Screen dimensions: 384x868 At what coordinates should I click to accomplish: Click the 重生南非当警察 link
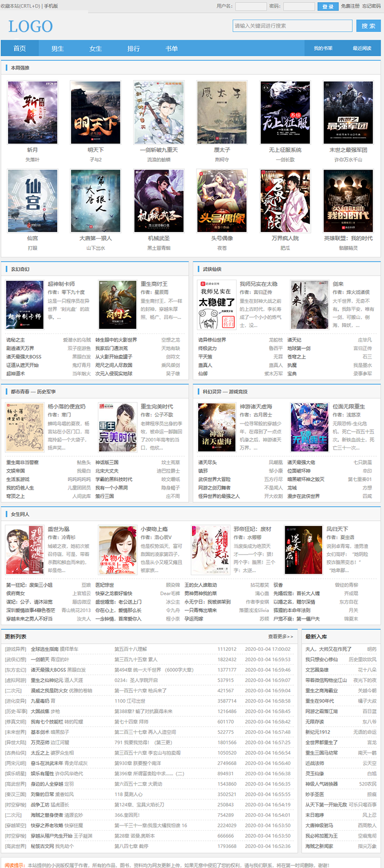22,462
